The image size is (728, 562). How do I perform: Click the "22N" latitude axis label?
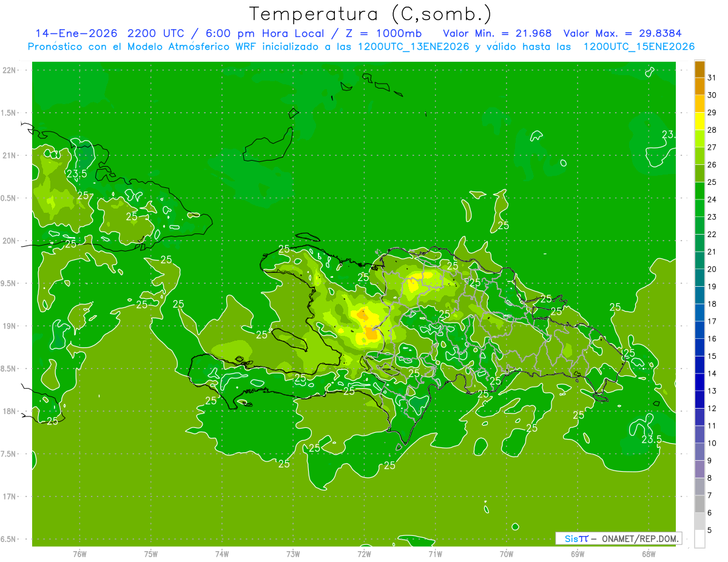10,70
